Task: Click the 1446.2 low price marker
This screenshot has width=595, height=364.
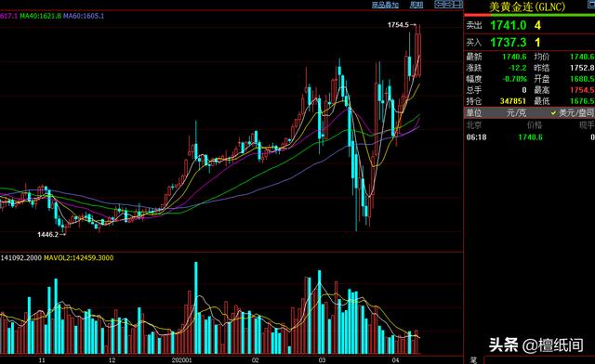Action: click(x=47, y=235)
